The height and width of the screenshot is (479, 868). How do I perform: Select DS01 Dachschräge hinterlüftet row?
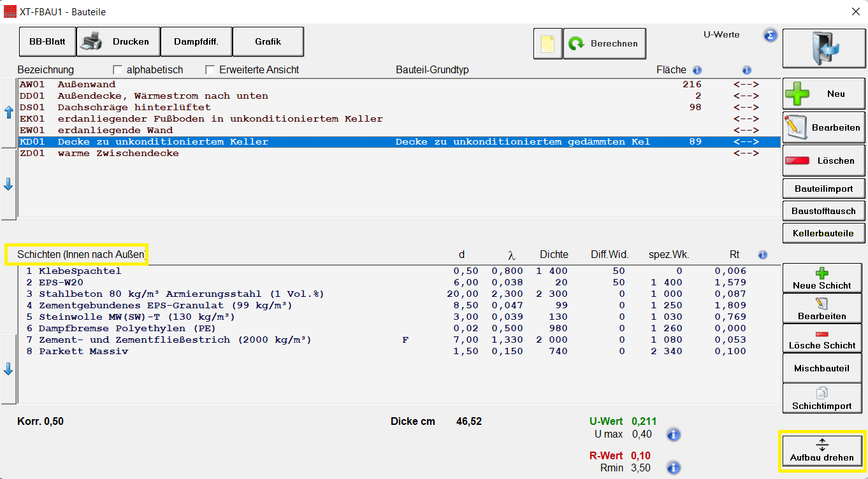pyautogui.click(x=400, y=108)
